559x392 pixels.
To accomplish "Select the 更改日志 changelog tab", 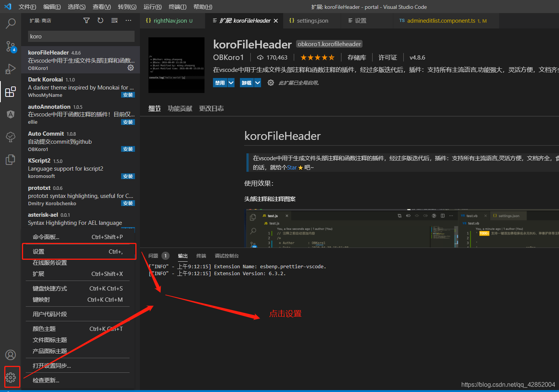I will pyautogui.click(x=211, y=109).
